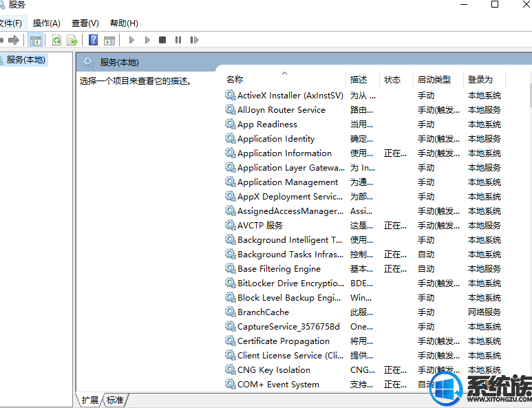Viewport: 532px width, 408px height.
Task: Open the help toolbar icon
Action: tap(93, 40)
